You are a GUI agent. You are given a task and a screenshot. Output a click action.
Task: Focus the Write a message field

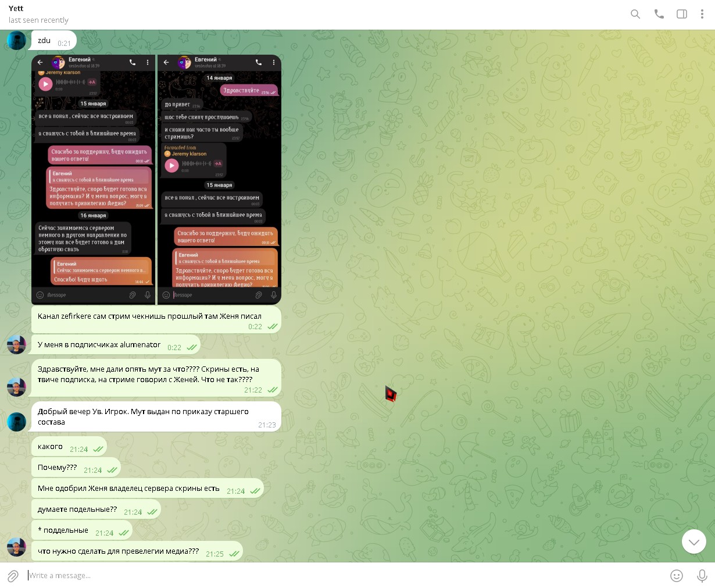coord(343,576)
